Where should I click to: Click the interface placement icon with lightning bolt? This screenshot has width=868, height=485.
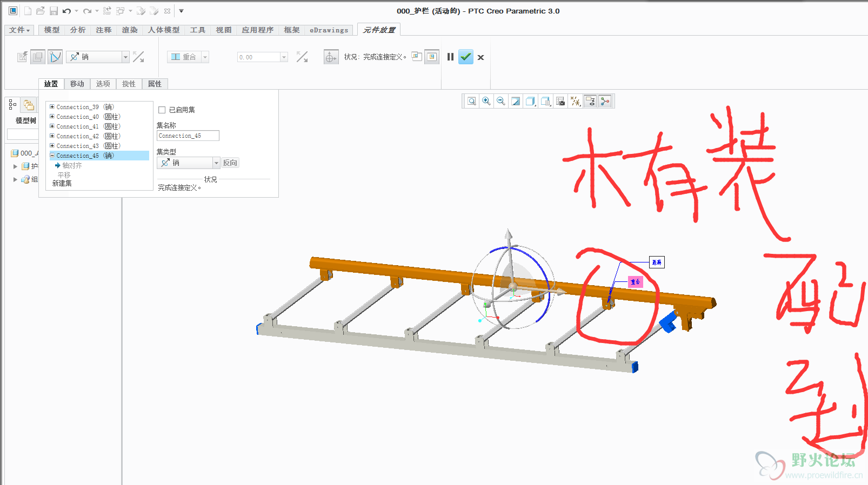tap(22, 57)
